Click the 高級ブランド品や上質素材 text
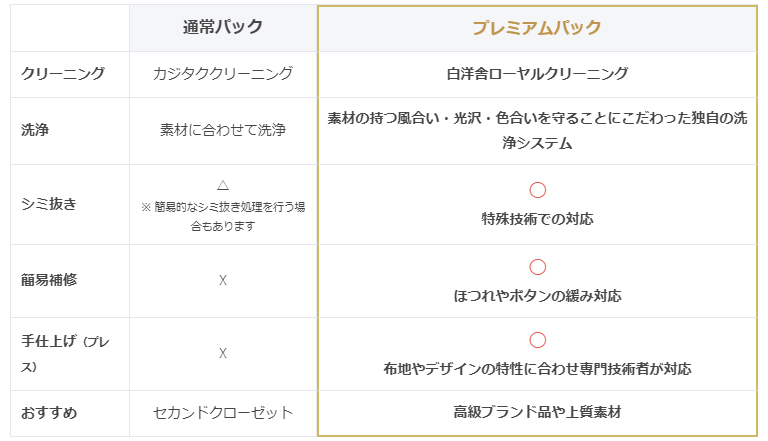The height and width of the screenshot is (441, 768). click(x=537, y=412)
